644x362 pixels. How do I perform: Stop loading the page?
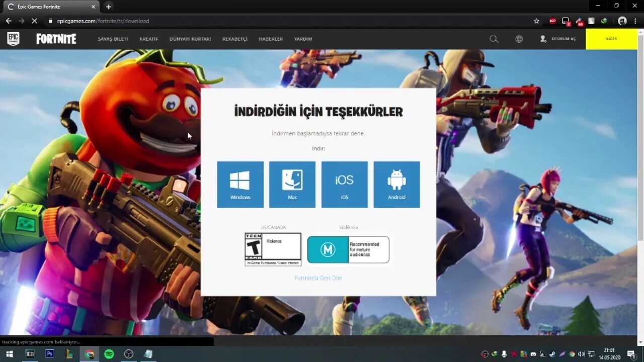[33, 21]
